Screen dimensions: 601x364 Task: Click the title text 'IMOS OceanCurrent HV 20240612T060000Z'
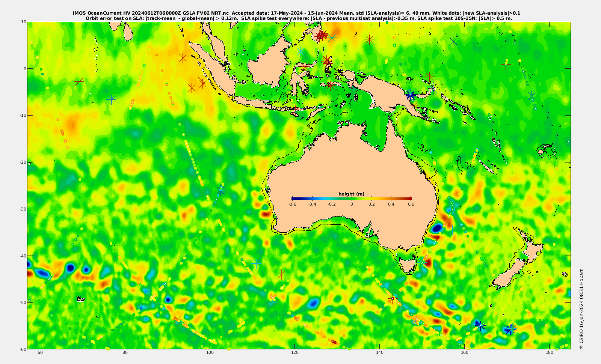click(x=127, y=13)
